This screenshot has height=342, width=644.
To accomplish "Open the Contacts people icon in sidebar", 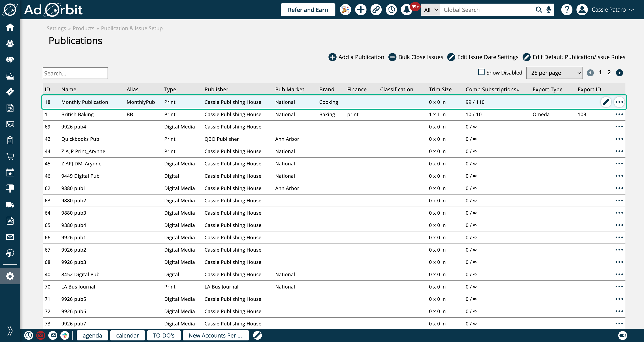I will point(10,43).
